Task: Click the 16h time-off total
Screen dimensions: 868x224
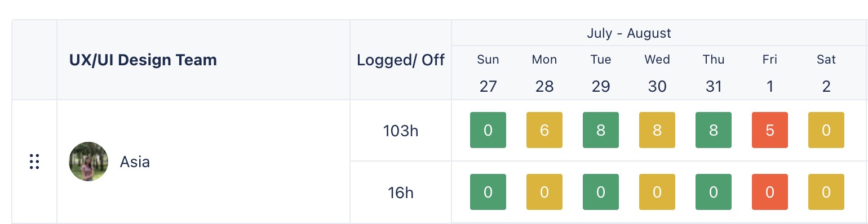Action: (401, 192)
